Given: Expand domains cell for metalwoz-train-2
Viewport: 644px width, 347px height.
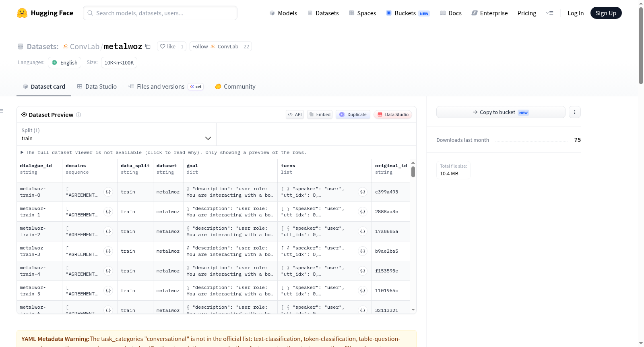Looking at the screenshot, I should [x=108, y=231].
